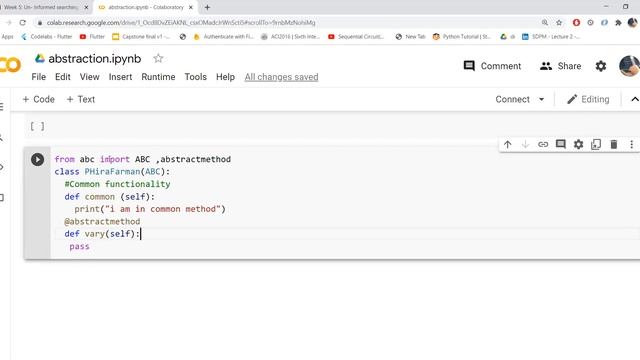Open the File menu
The height and width of the screenshot is (360, 640).
[38, 77]
